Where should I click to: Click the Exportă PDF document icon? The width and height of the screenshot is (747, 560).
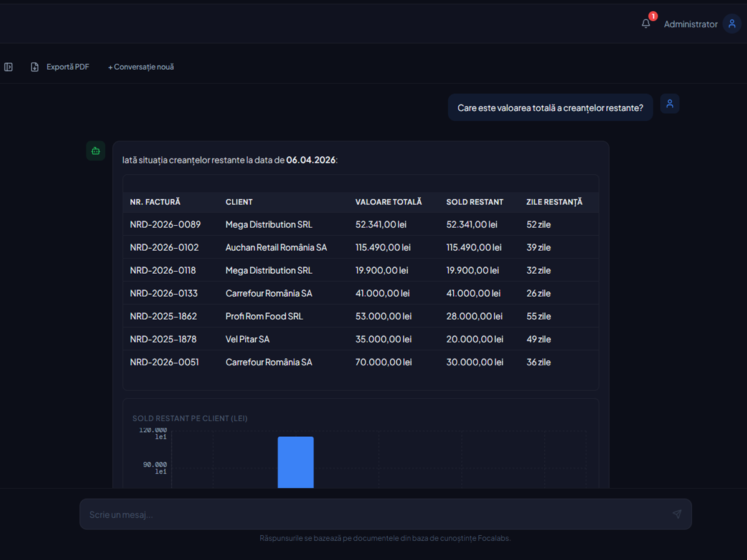[x=35, y=67]
